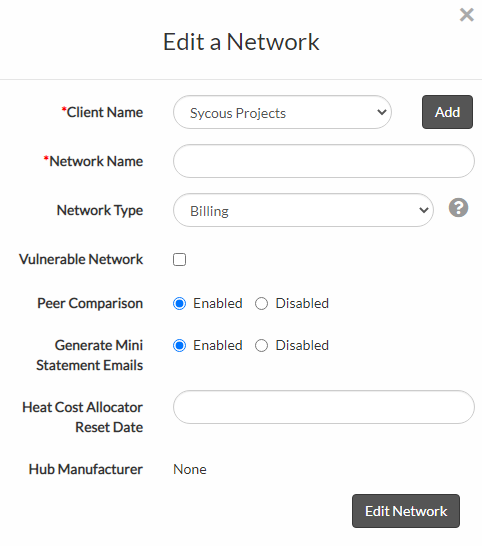Click the Heat Cost Allocator Reset Date field
Viewport: 482px width, 546px height.
(x=324, y=407)
